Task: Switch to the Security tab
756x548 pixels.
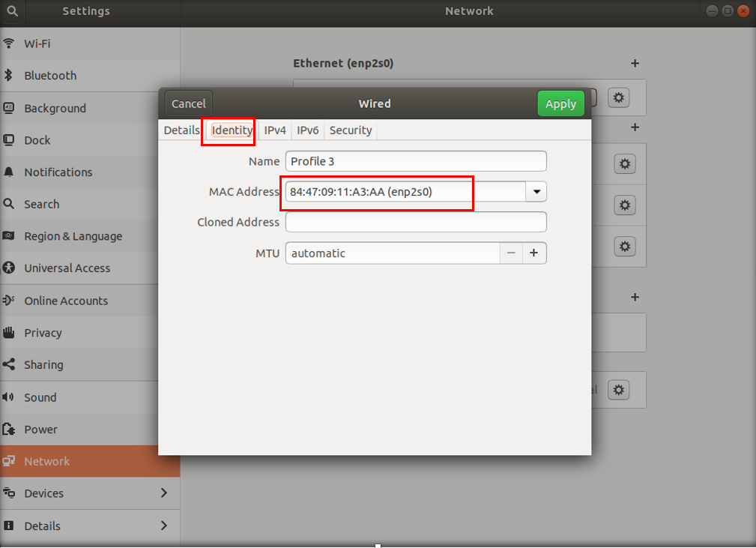Action: coord(351,130)
